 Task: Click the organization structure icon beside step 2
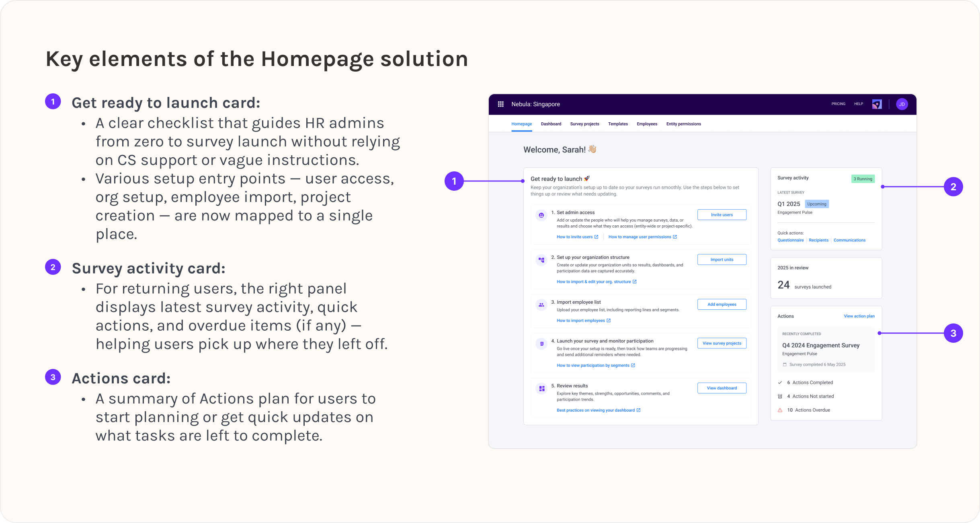tap(541, 259)
